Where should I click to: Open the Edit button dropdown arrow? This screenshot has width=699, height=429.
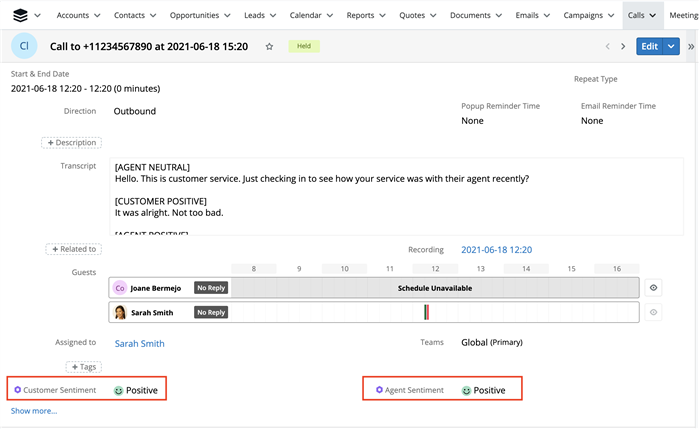point(671,47)
